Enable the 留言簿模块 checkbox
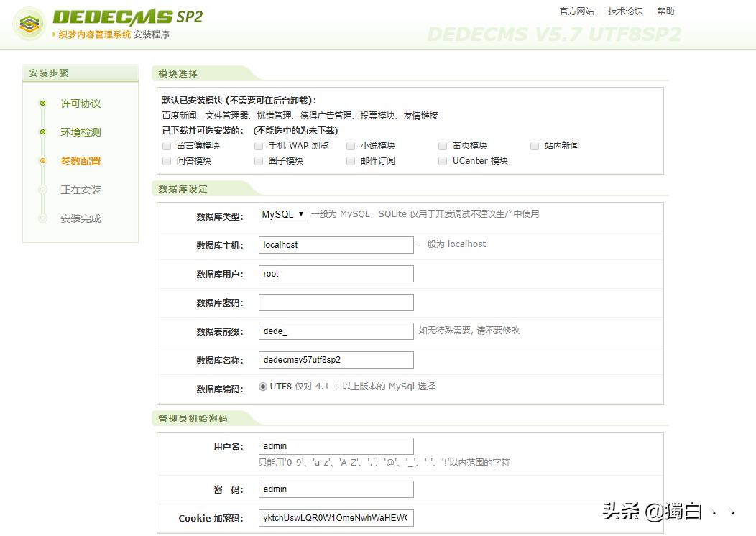The image size is (756, 536). point(166,145)
